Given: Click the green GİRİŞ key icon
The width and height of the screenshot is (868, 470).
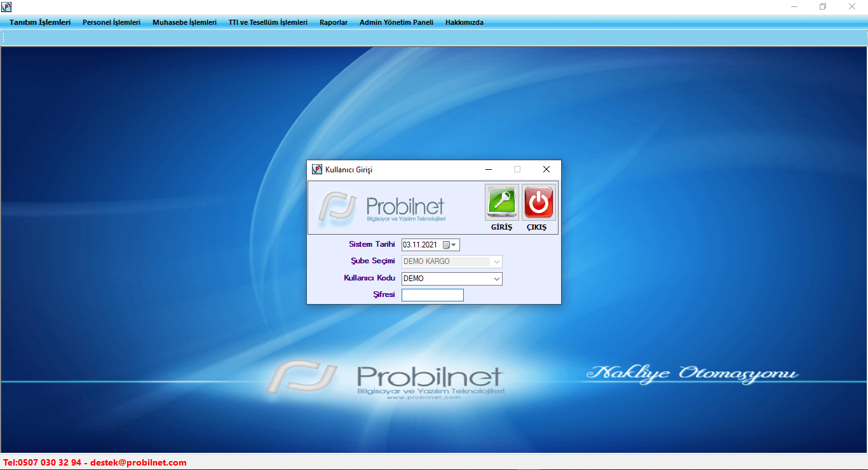Looking at the screenshot, I should pos(501,202).
